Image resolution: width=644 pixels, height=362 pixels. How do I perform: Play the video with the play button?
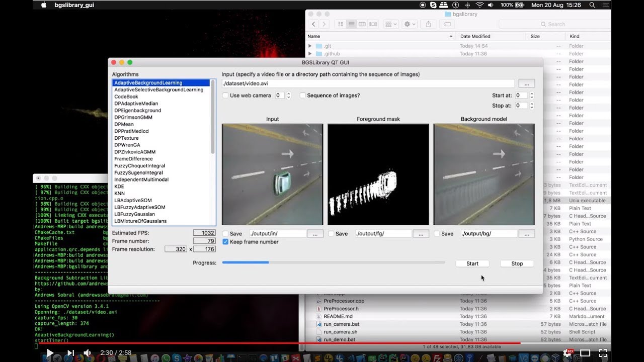(x=50, y=353)
